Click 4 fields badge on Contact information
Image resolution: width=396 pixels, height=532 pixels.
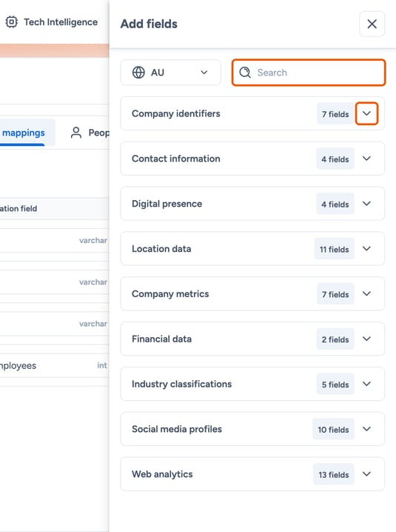(x=335, y=159)
